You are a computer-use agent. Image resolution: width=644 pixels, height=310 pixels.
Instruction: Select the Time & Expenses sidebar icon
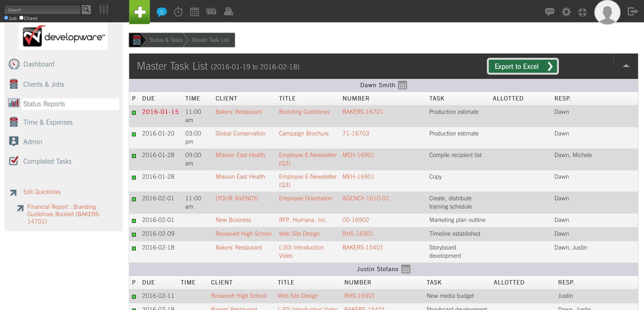14,122
